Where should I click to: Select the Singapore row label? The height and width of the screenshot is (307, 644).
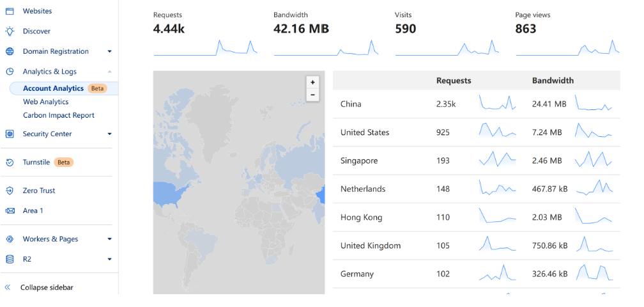pos(359,161)
